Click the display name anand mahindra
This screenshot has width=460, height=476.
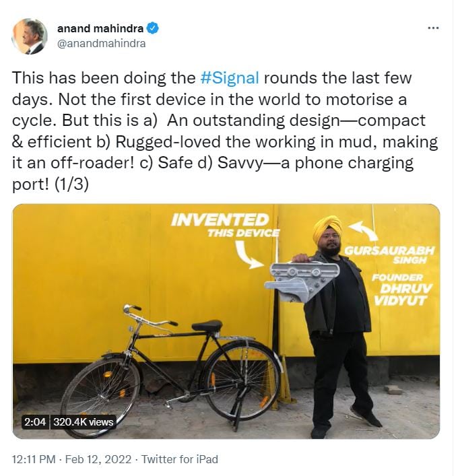point(100,28)
